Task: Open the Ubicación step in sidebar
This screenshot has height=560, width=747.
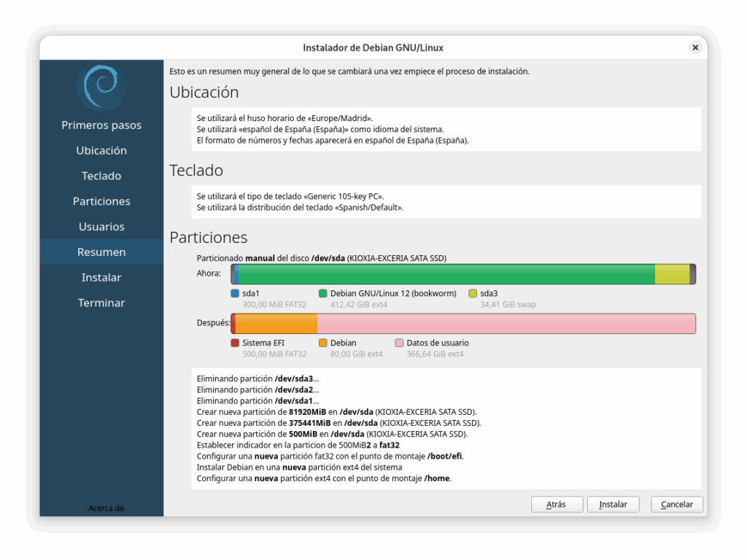Action: coord(101,150)
